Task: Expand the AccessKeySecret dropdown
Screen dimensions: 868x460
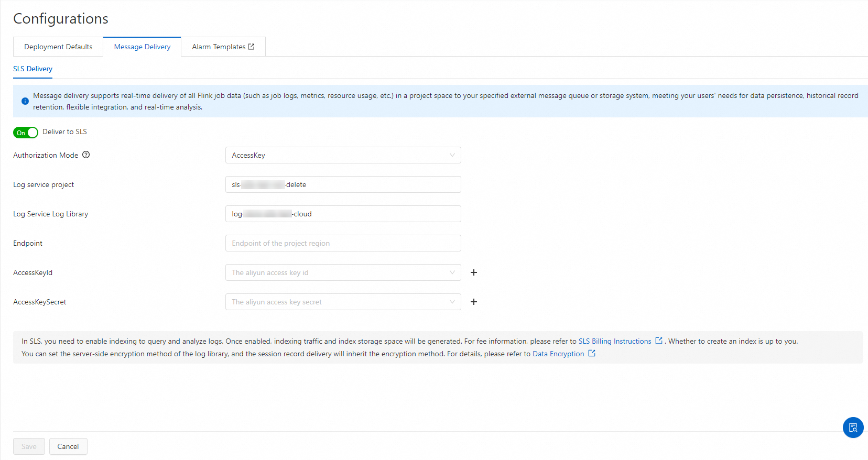Action: (343, 302)
